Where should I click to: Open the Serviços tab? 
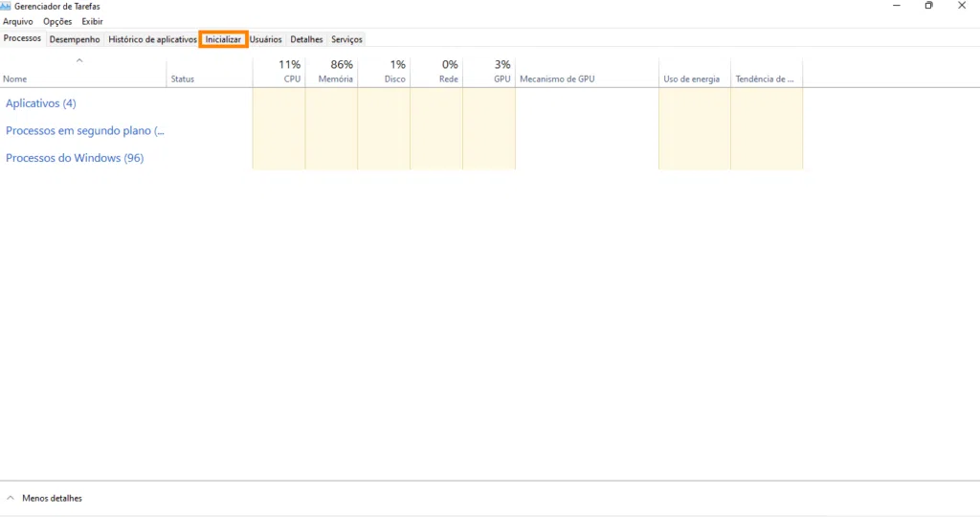346,39
